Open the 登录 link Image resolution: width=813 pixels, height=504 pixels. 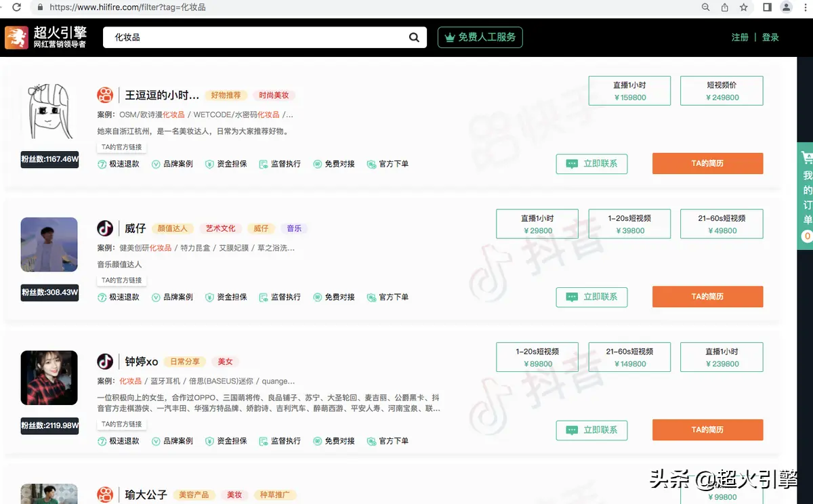(770, 37)
